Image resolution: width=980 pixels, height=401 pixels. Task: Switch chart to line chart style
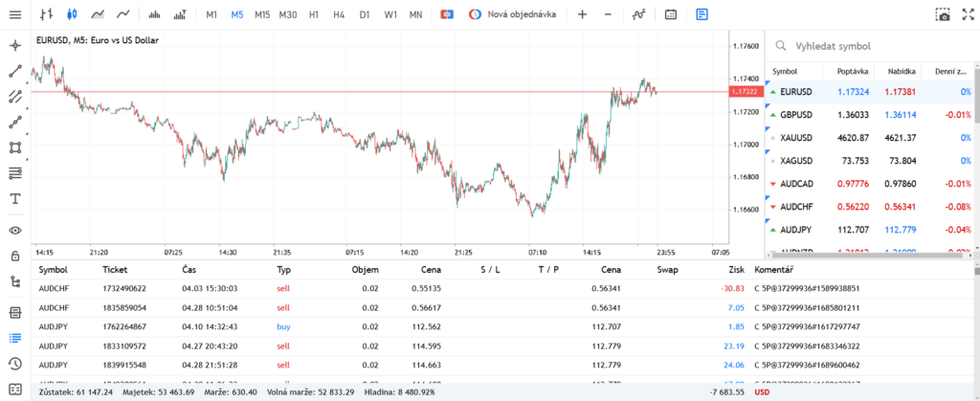tap(123, 14)
